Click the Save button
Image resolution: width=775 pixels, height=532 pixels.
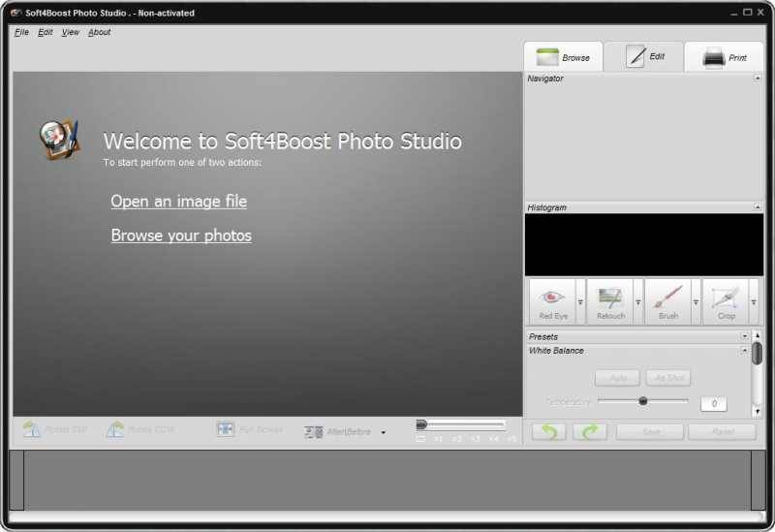tap(650, 431)
